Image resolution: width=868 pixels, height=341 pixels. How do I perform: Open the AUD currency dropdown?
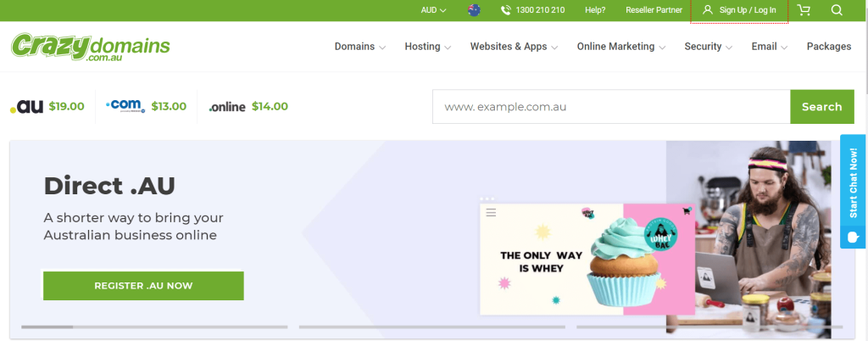tap(433, 10)
